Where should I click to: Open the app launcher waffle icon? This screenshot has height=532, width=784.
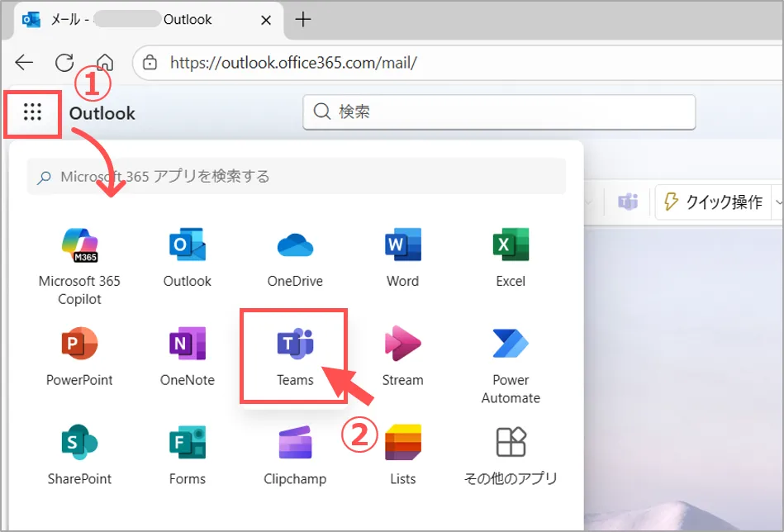[x=32, y=112]
